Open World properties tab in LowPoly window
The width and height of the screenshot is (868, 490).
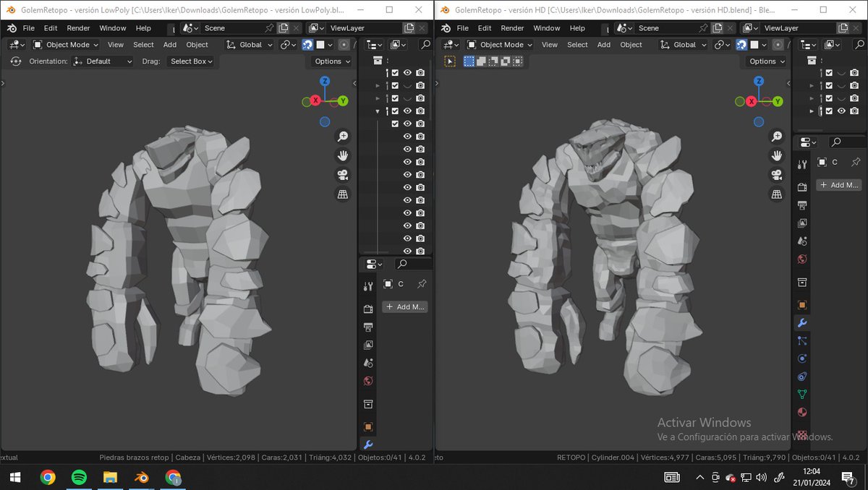pos(367,381)
